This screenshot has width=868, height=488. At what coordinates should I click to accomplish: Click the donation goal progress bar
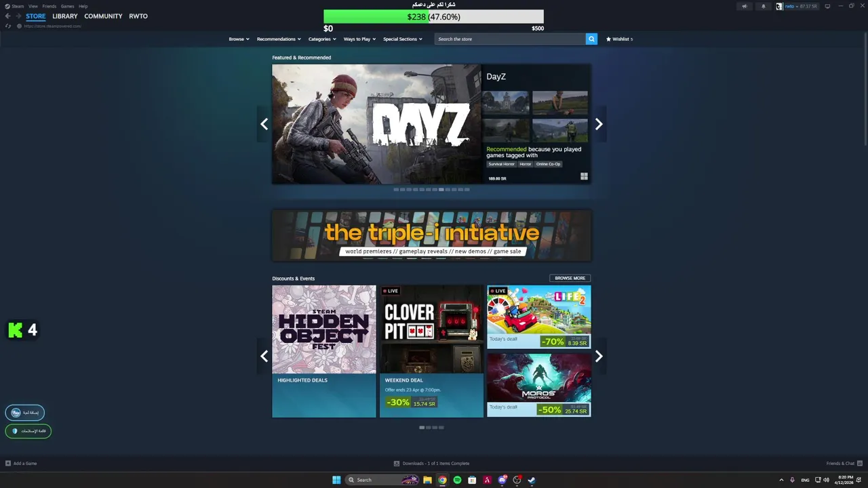tap(433, 17)
